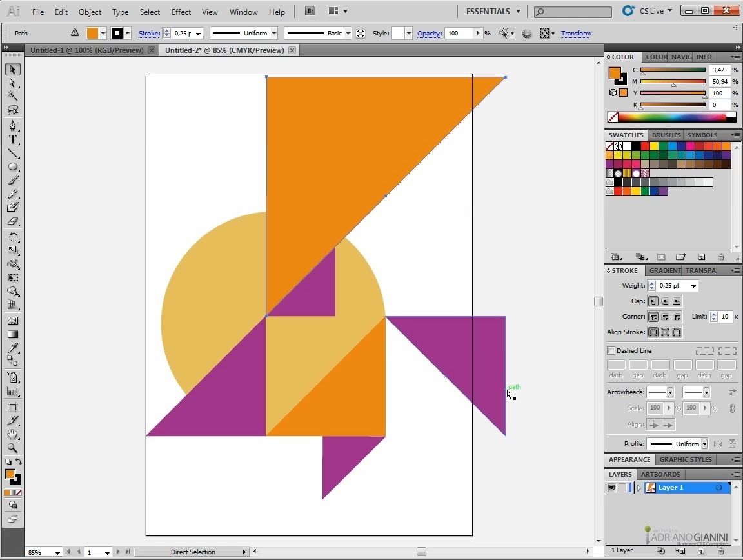Select the Ellipse tool

pyautogui.click(x=13, y=167)
